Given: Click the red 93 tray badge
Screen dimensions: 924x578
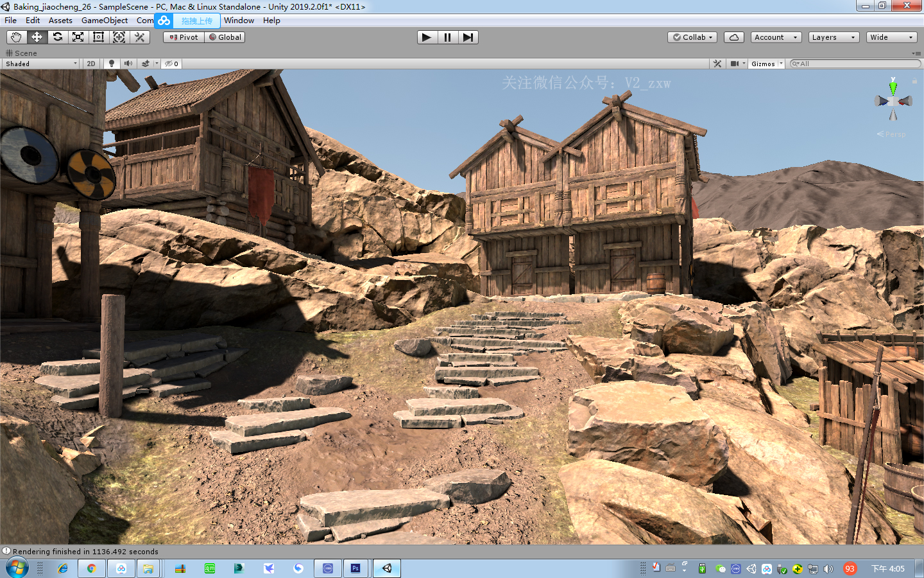Looking at the screenshot, I should [850, 568].
